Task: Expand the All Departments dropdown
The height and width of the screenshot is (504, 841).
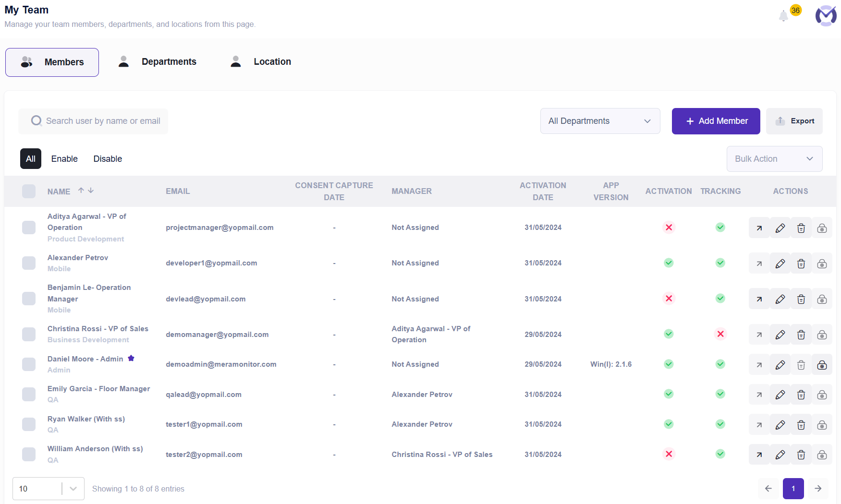Action: tap(600, 121)
